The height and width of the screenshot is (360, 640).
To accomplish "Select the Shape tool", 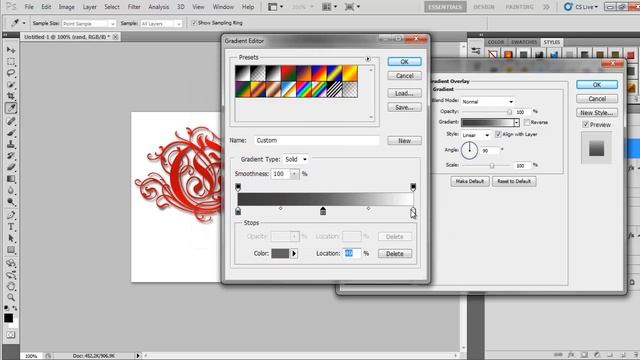I will [x=11, y=250].
